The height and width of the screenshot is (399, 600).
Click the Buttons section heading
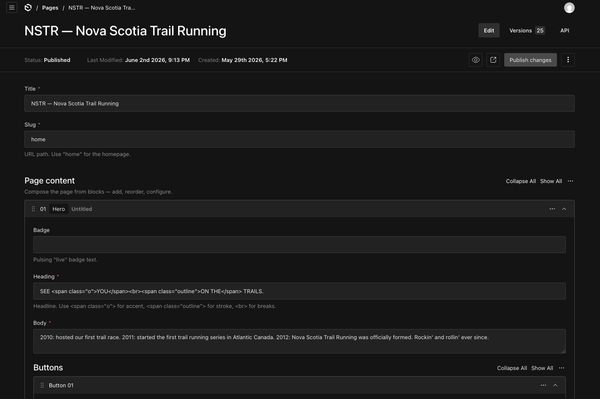tap(48, 368)
